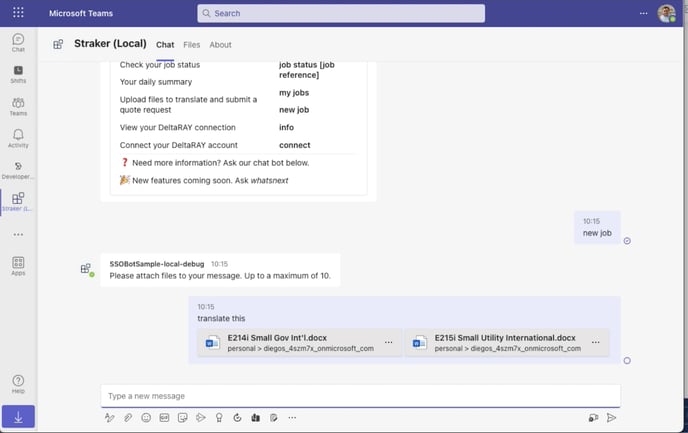This screenshot has width=688, height=433.
Task: Click in the Search box
Action: [341, 13]
